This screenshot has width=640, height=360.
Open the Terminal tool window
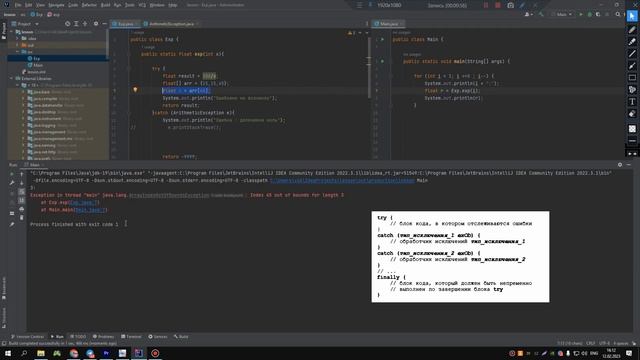point(131,336)
